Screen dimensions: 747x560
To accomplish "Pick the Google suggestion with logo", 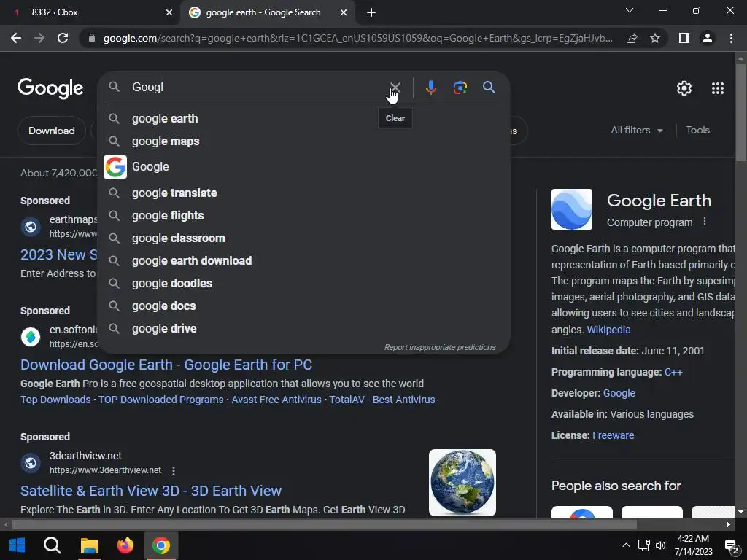I will [x=303, y=167].
